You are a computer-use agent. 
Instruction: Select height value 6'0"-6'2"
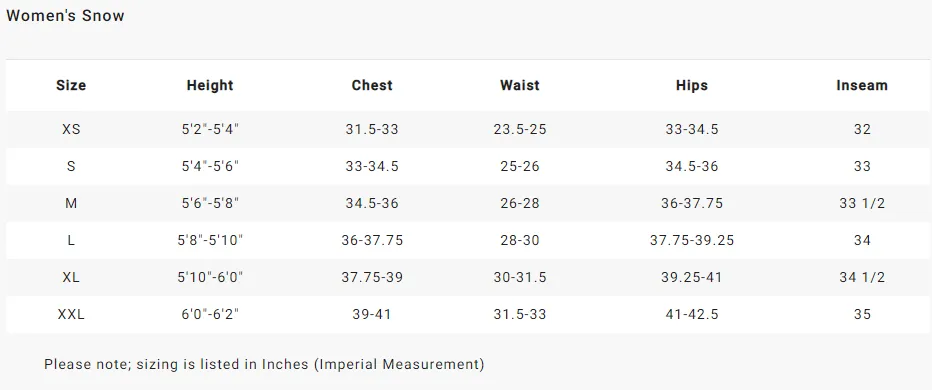pyautogui.click(x=210, y=314)
